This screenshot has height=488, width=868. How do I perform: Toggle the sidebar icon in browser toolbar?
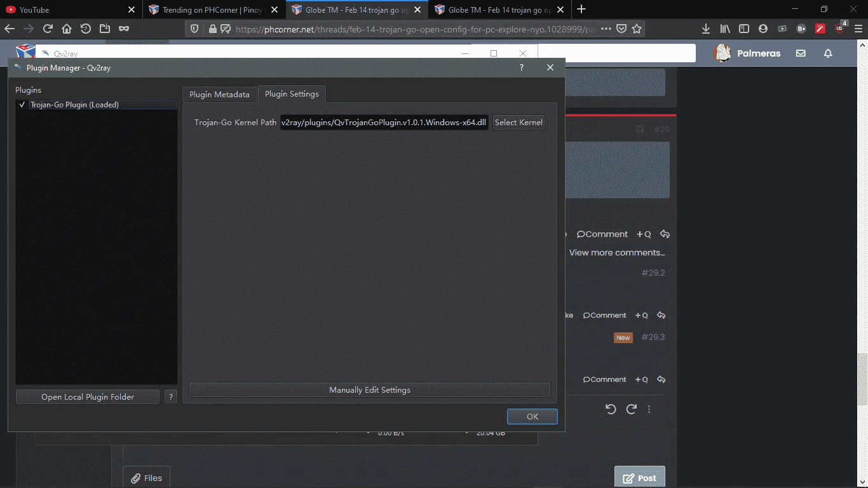tap(744, 29)
